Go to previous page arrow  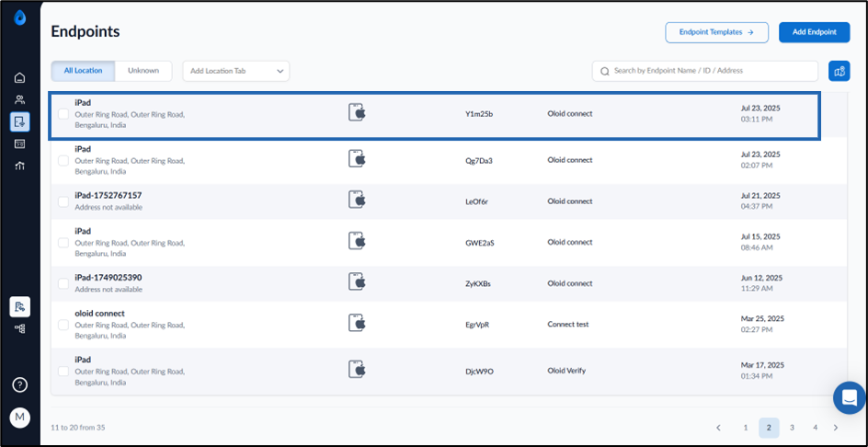click(718, 428)
